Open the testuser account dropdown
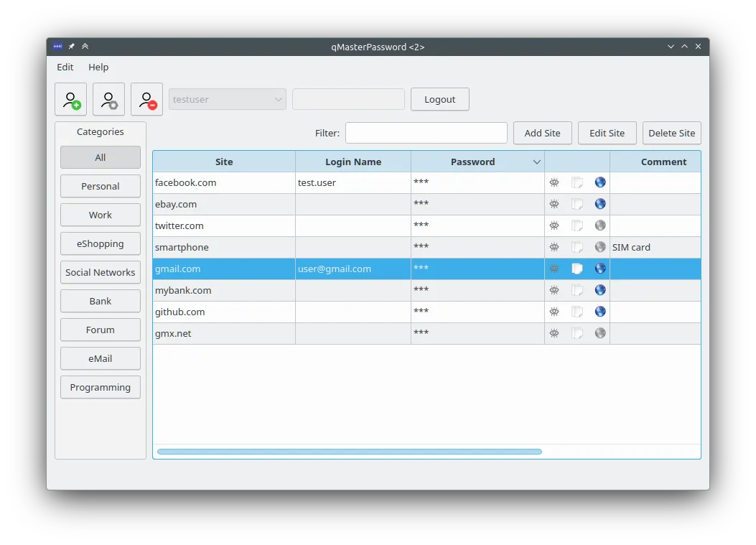 (x=227, y=99)
